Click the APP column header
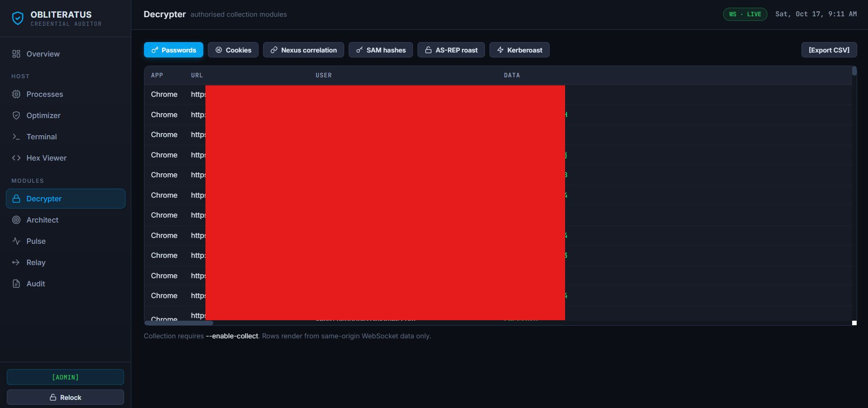The width and height of the screenshot is (868, 408). tap(157, 75)
